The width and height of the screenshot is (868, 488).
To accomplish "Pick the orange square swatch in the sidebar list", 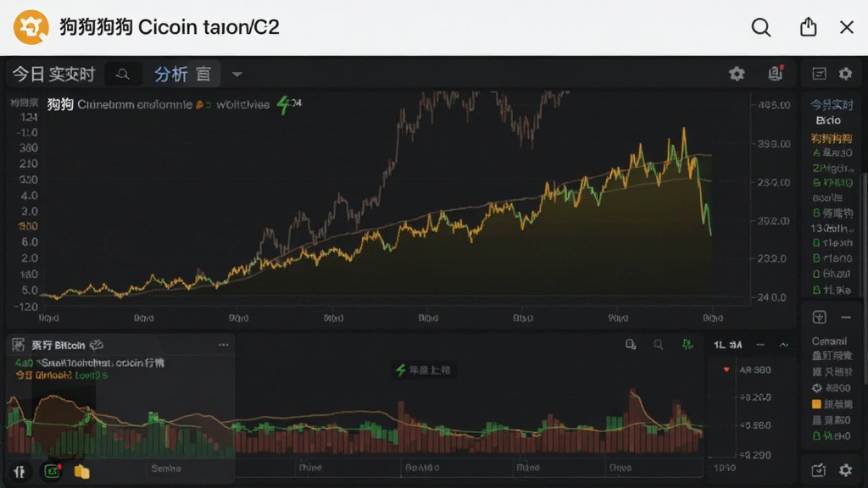I will (x=816, y=404).
